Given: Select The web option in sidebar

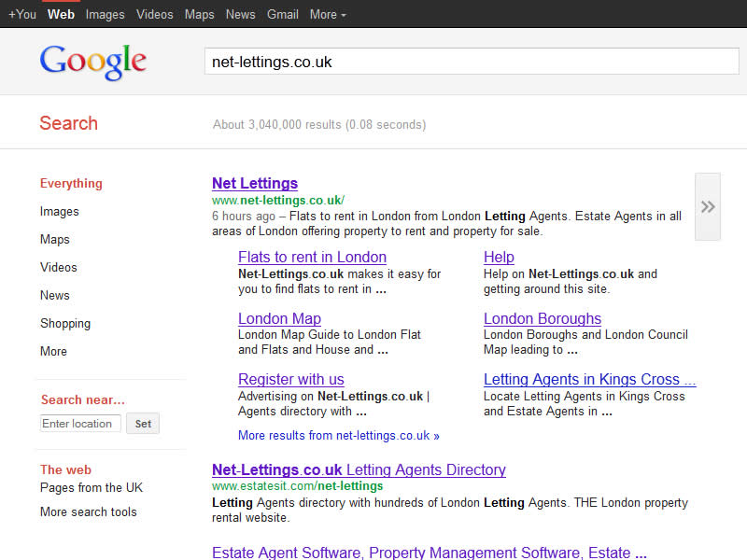Looking at the screenshot, I should point(65,469).
